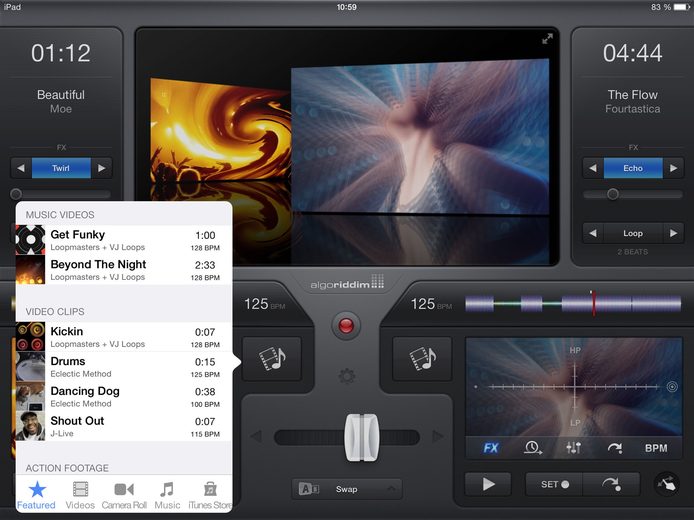Tap the Get Funky thumbnail image
The height and width of the screenshot is (520, 694).
coord(31,240)
